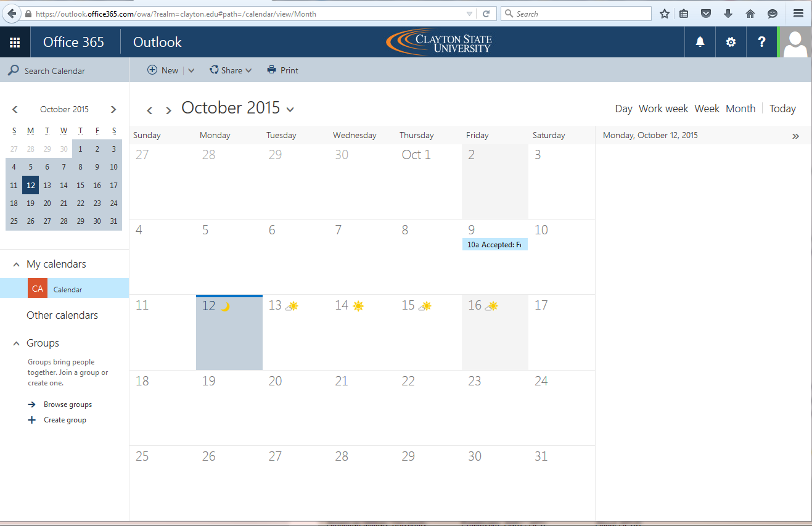Click the URL address bar

(250, 14)
